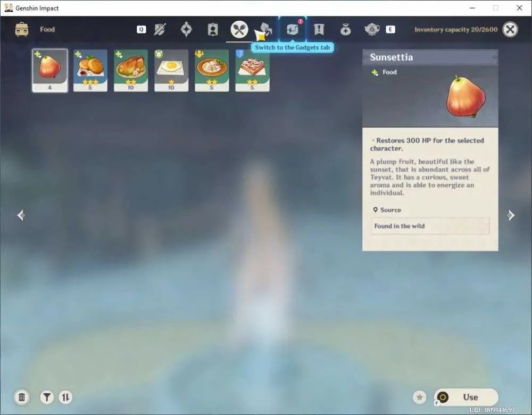Go to next page with right arrow
Screen dimensions: 532x415
[511, 215]
